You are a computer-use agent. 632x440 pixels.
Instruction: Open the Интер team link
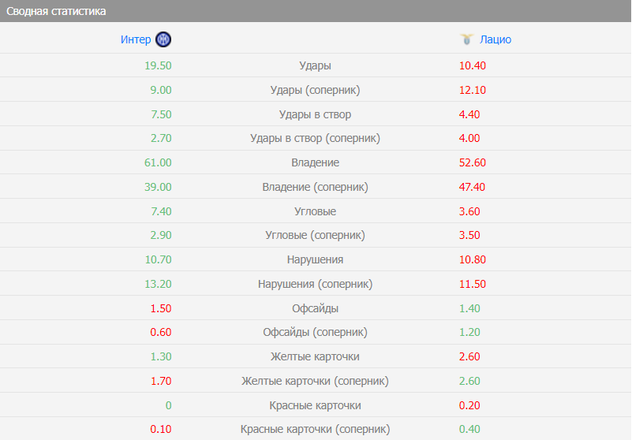(x=136, y=40)
